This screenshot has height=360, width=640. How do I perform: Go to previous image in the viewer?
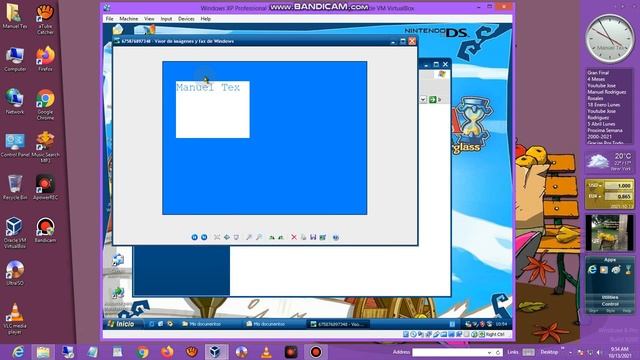coord(194,237)
